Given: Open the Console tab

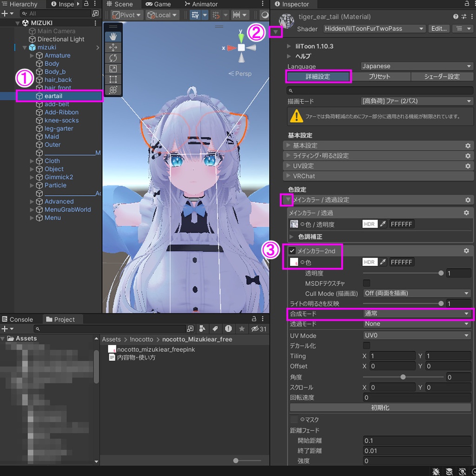Looking at the screenshot, I should click(x=20, y=319).
